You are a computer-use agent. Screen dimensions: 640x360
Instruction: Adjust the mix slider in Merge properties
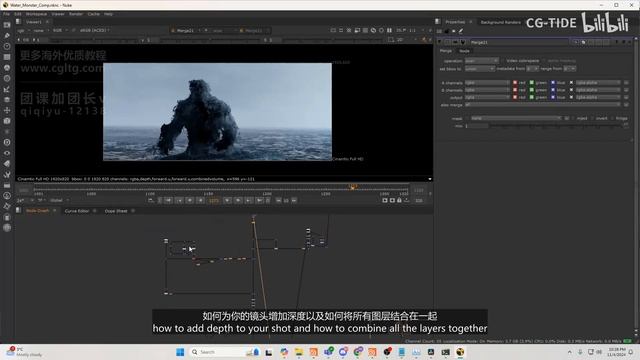point(556,126)
